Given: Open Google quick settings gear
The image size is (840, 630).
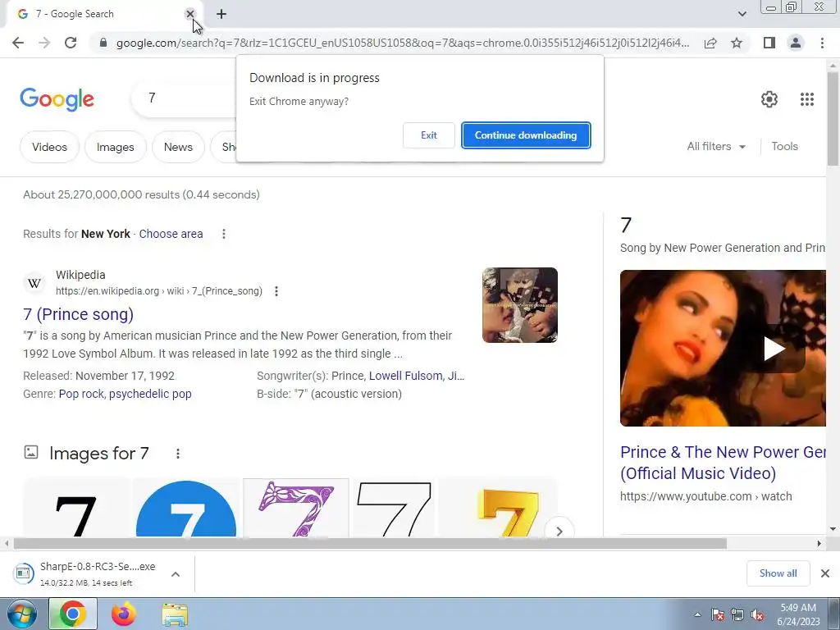Looking at the screenshot, I should [x=769, y=99].
